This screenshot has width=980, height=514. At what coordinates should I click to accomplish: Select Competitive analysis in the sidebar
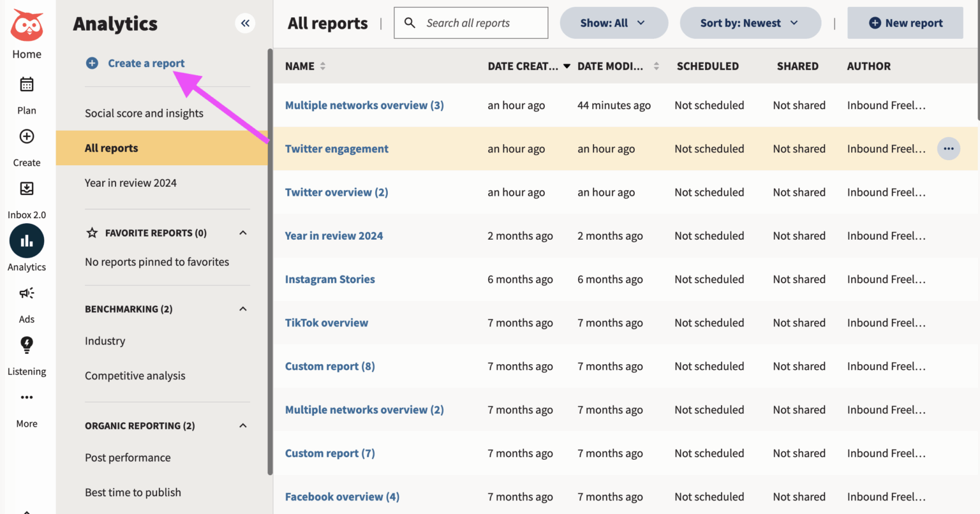click(135, 376)
